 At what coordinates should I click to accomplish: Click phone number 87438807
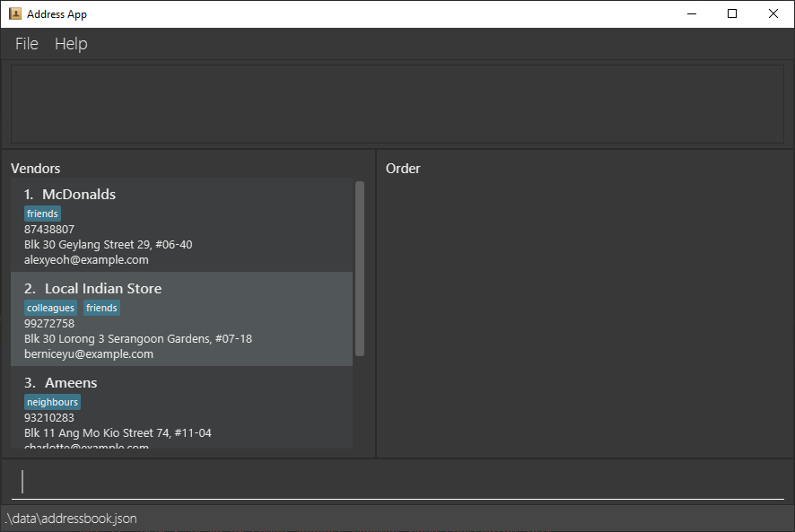(49, 230)
